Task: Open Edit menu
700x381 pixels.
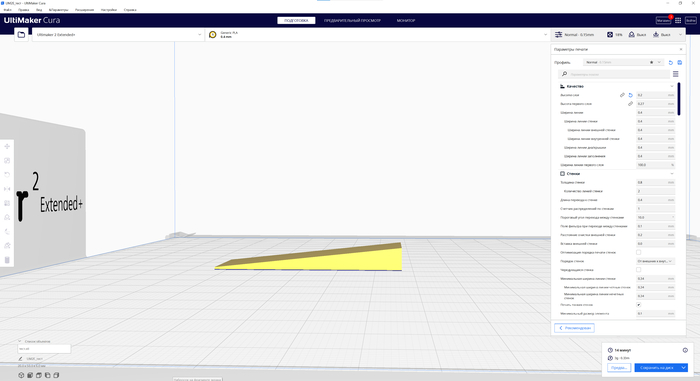Action: coord(24,10)
